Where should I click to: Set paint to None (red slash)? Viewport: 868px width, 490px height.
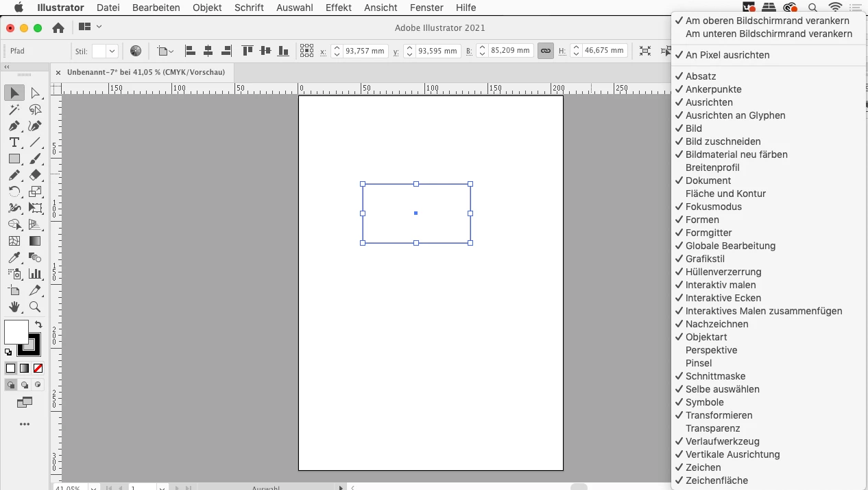(x=38, y=369)
